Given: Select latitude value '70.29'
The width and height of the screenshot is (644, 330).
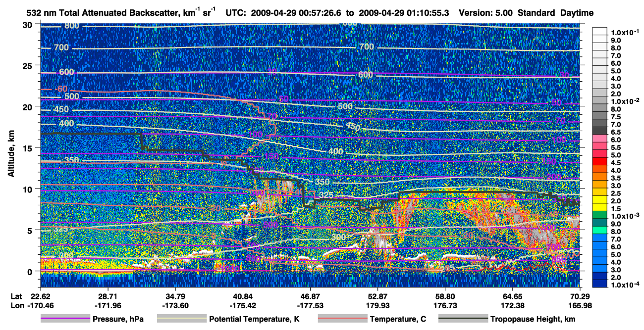Looking at the screenshot, I should (x=580, y=297).
